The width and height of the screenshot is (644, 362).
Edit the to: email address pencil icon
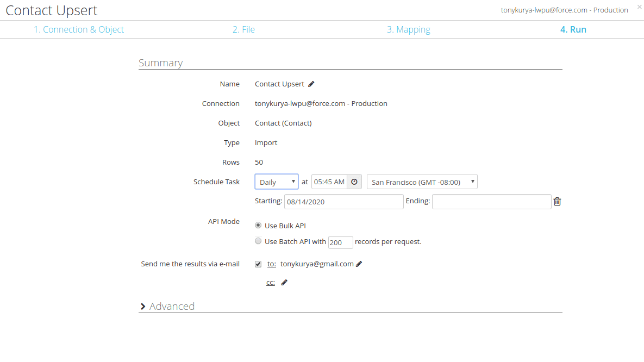pyautogui.click(x=359, y=264)
